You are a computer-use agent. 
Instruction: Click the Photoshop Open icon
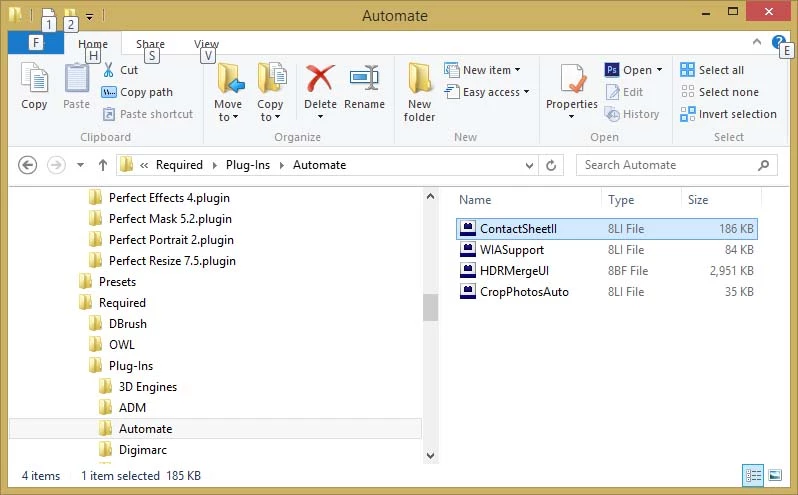click(612, 70)
